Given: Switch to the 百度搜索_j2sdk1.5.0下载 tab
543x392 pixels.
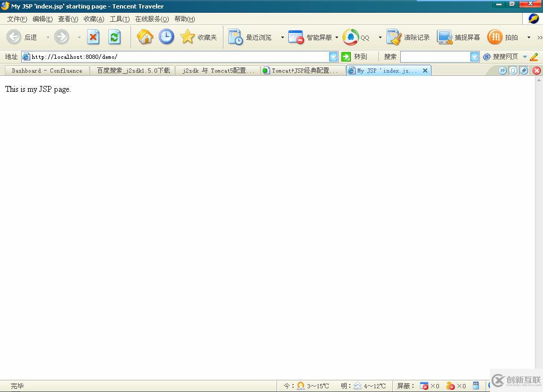Looking at the screenshot, I should coord(133,71).
